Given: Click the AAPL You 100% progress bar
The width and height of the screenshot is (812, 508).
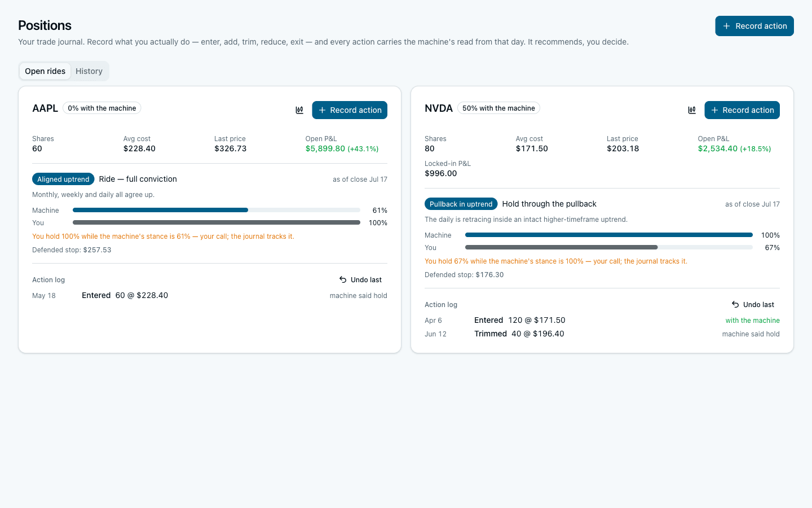Looking at the screenshot, I should (x=217, y=222).
